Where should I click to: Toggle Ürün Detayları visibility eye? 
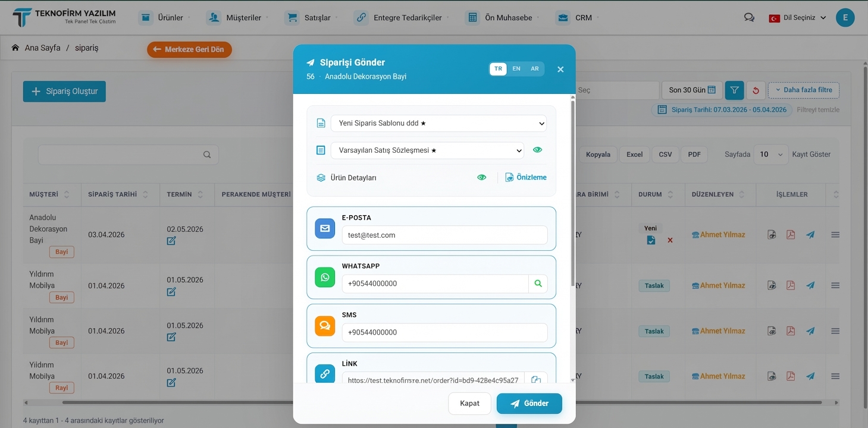[482, 177]
